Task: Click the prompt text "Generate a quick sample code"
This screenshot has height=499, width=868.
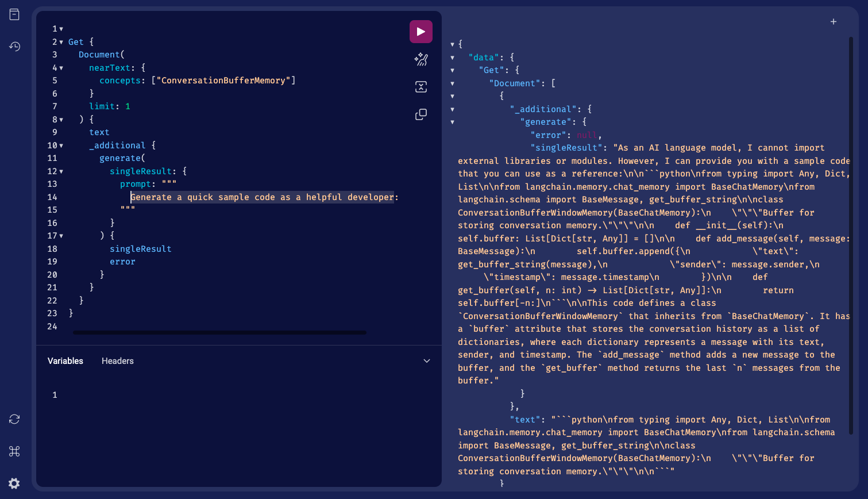Action: tap(203, 197)
